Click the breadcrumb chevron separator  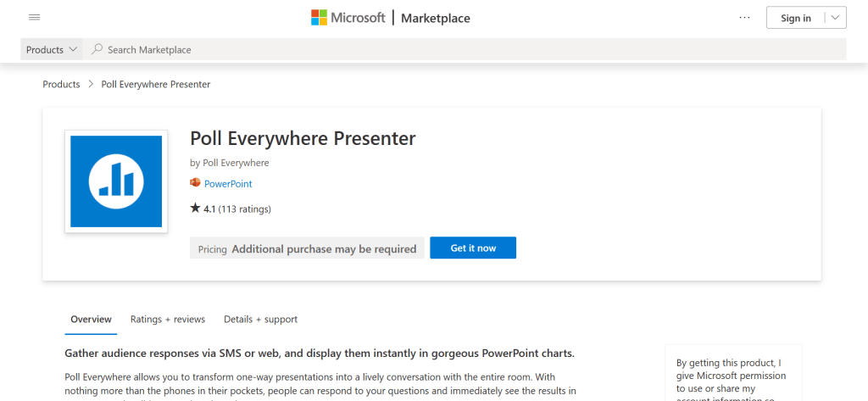[91, 85]
